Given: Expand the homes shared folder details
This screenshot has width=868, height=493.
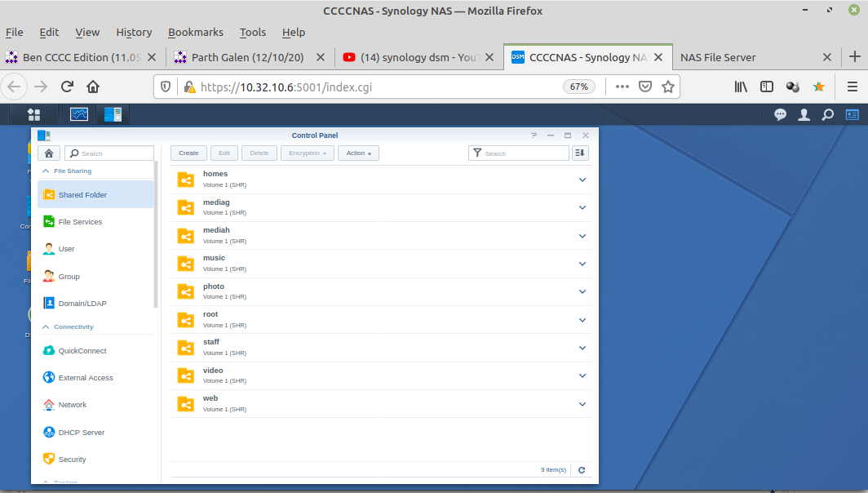Looking at the screenshot, I should tap(582, 180).
